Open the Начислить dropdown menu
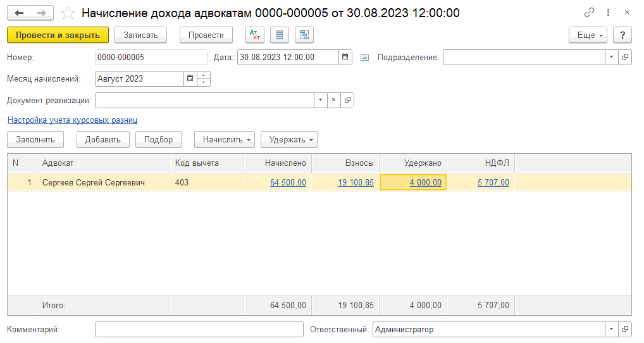Screen dimensions: 644x343 pos(224,139)
